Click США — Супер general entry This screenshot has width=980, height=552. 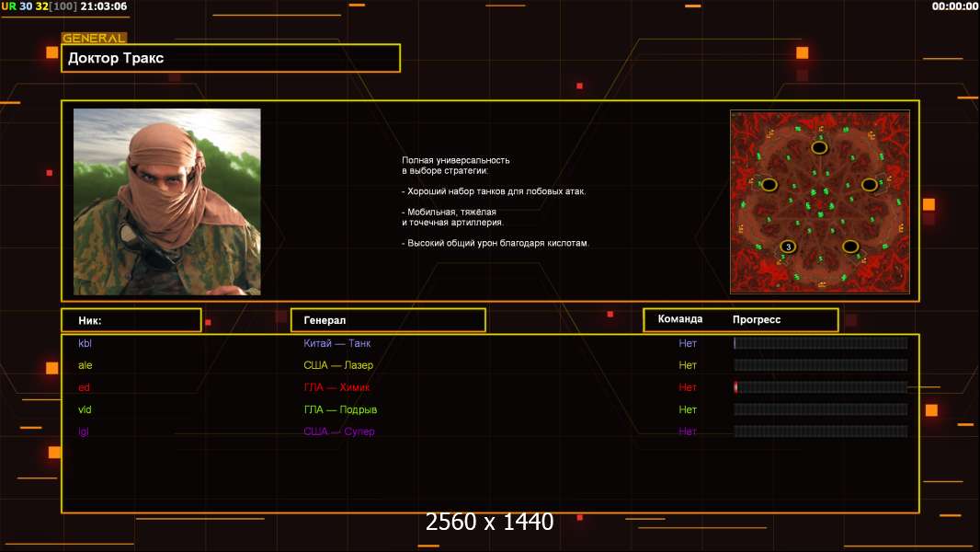339,431
